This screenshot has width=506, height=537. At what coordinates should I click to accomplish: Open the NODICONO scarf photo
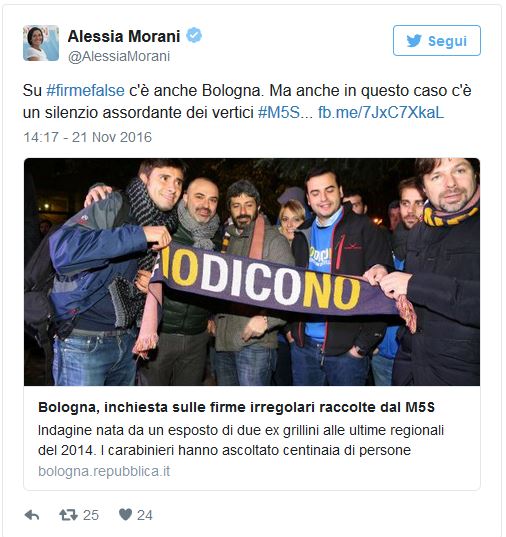[x=252, y=272]
